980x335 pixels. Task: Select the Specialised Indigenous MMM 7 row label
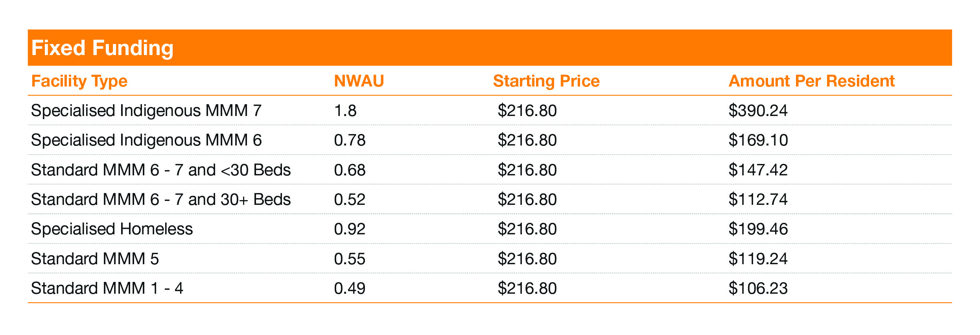coord(146,110)
